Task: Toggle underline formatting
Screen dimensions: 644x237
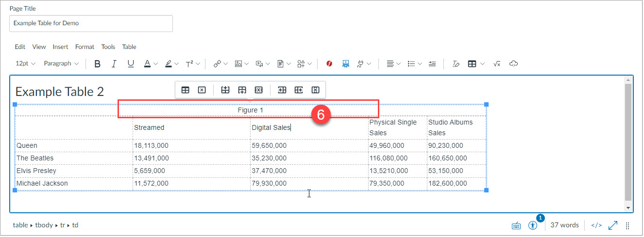Action: [131, 63]
